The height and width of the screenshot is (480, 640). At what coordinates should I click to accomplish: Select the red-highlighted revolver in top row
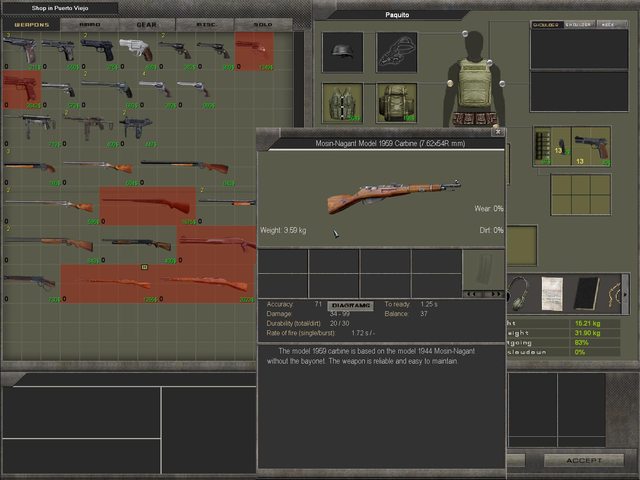point(254,51)
